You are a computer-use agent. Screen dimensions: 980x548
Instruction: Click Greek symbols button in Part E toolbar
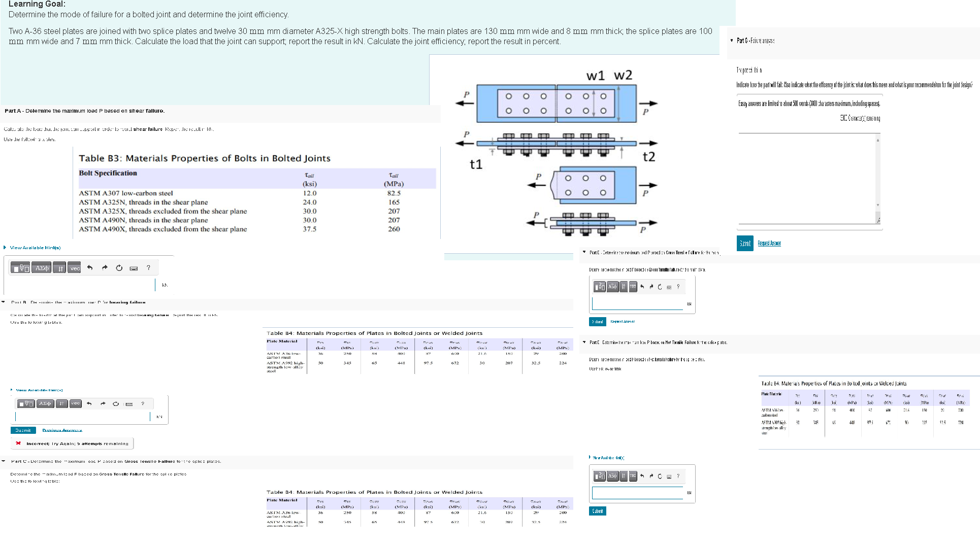612,287
